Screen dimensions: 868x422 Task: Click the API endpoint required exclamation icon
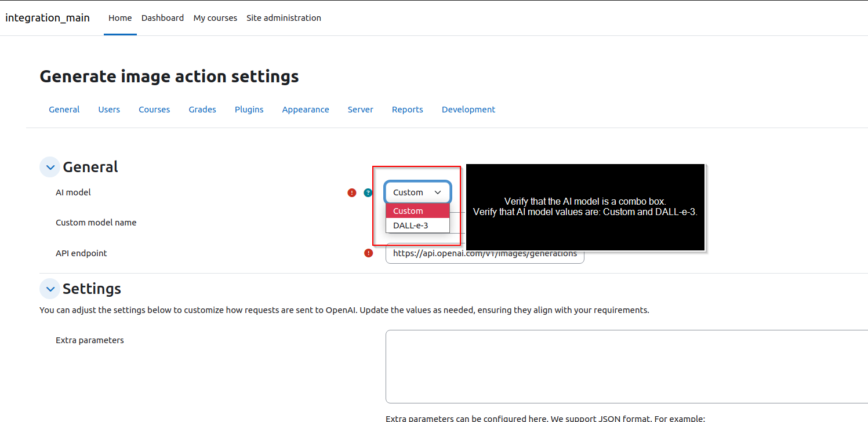(369, 253)
